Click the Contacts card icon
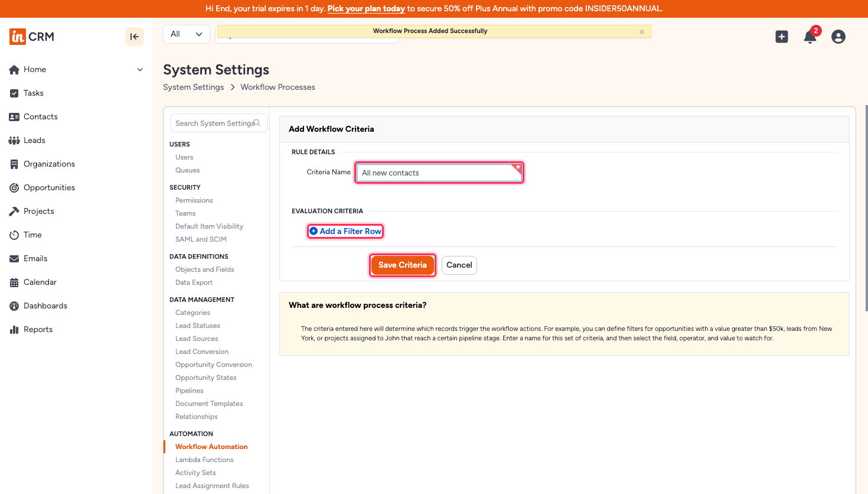The height and width of the screenshot is (494, 868). click(x=14, y=117)
